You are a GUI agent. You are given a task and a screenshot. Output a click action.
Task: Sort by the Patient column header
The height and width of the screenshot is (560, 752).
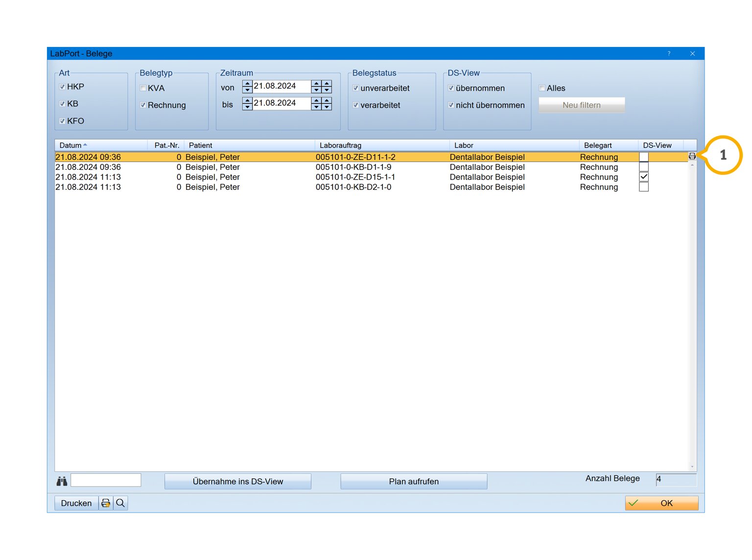pos(250,145)
